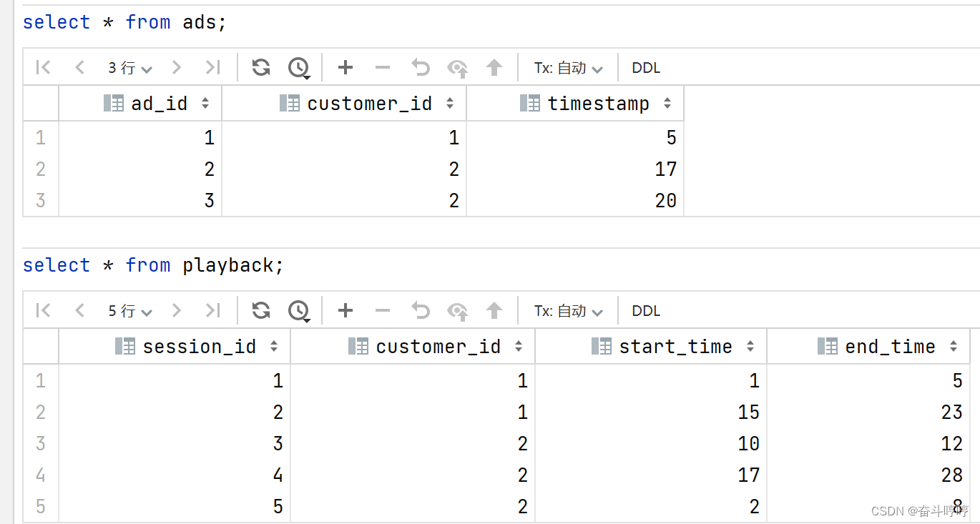Revert changes icon in playback toolbar
The image size is (980, 524).
click(420, 310)
